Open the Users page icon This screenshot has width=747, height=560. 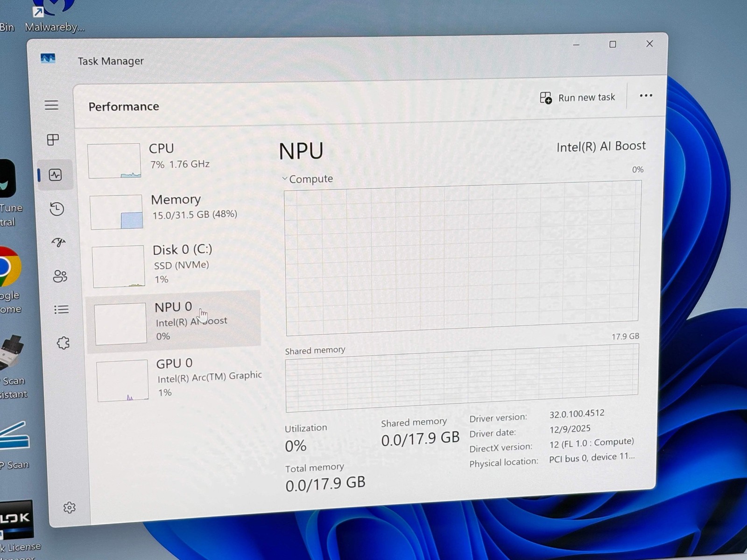pyautogui.click(x=60, y=276)
